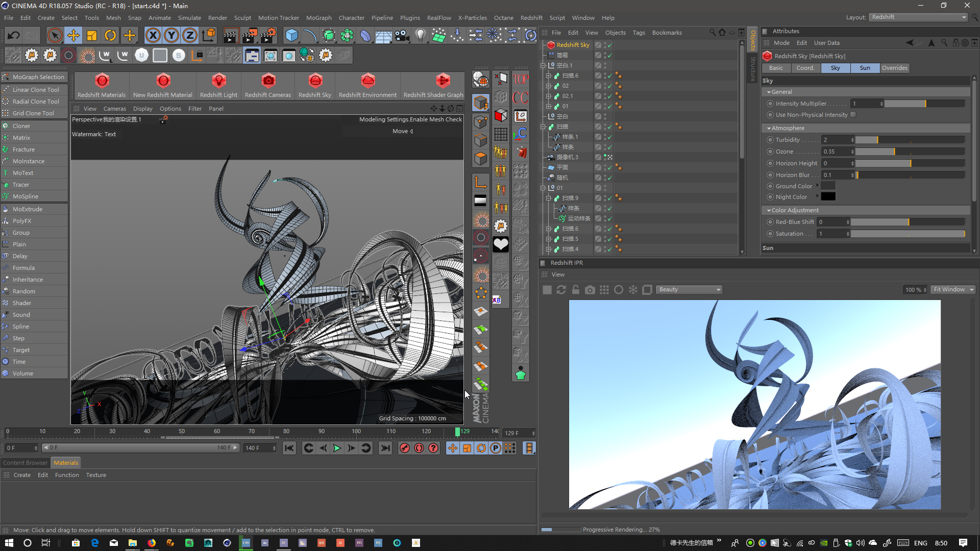Viewport: 980px width, 551px height.
Task: Click the Camera object icon in toolbar
Action: [402, 35]
